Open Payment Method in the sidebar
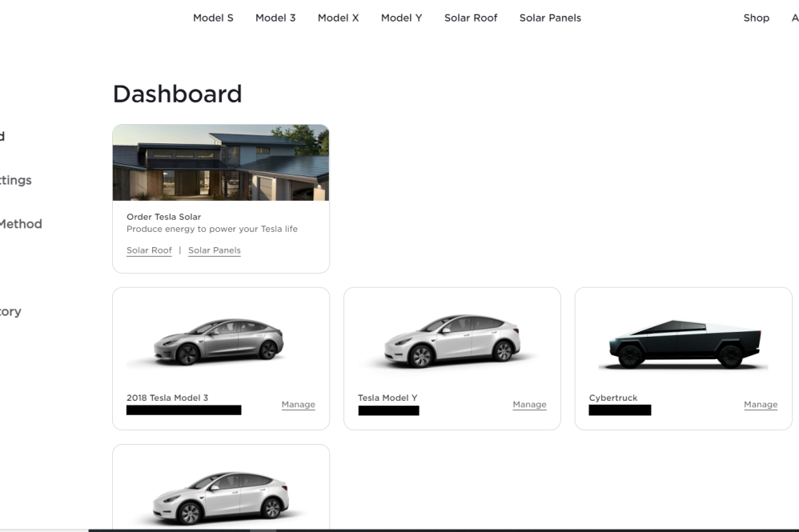 click(x=21, y=224)
